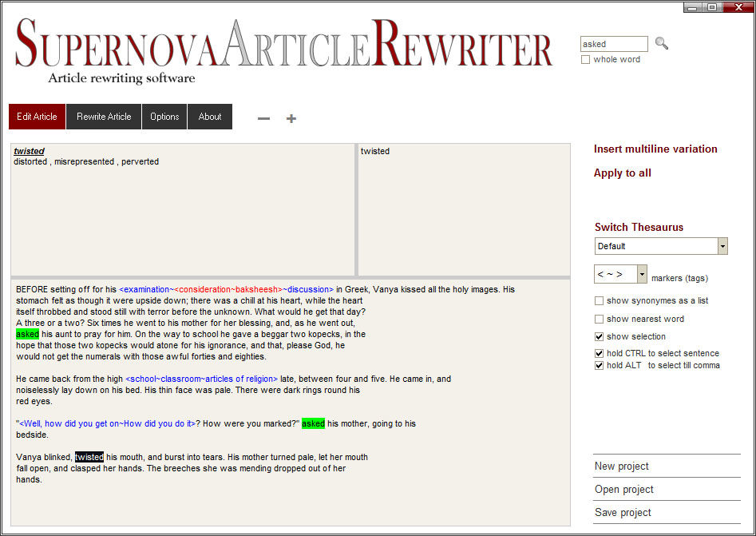Click the synonym 'perverted'

[x=140, y=161]
